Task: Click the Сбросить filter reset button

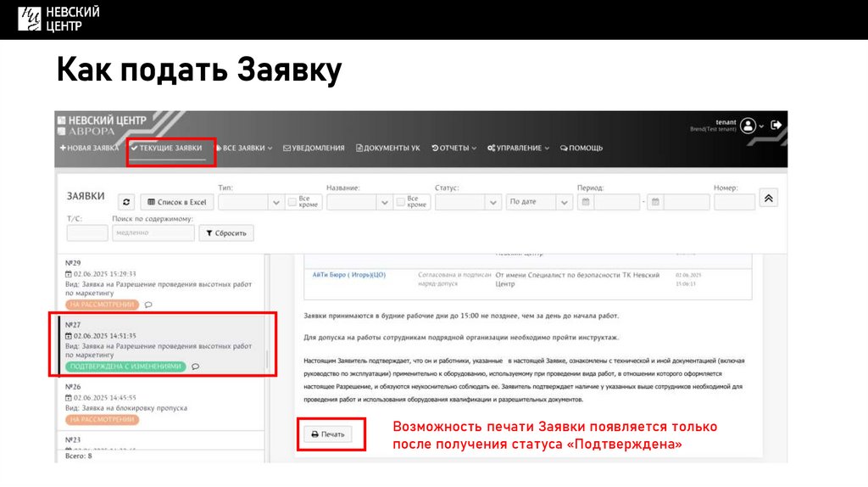Action: [x=226, y=233]
